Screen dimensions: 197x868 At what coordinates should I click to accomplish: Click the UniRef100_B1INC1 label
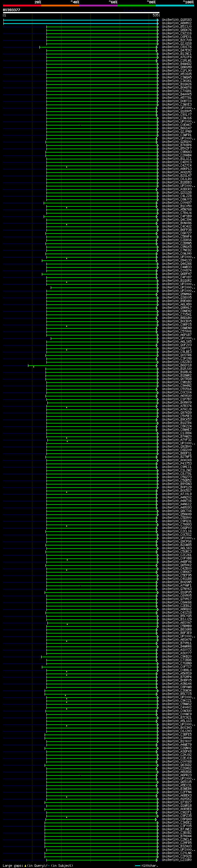click(x=176, y=54)
